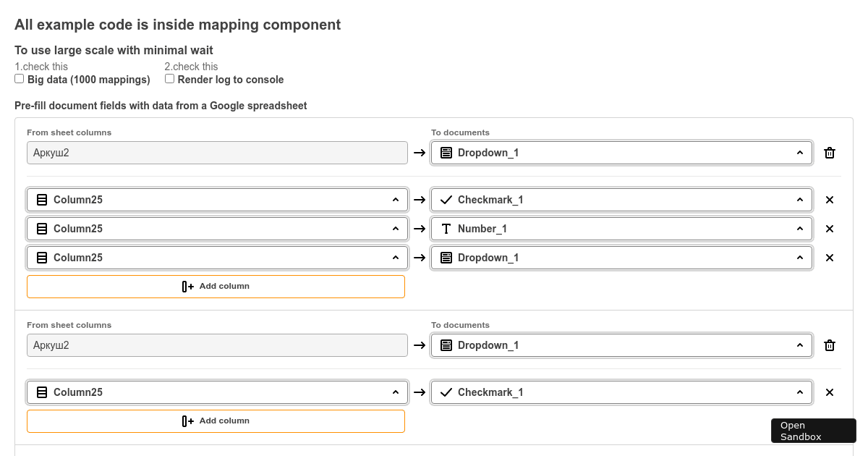868x456 pixels.
Task: Remove the Dropdown_1 mapping row
Action: click(x=829, y=258)
